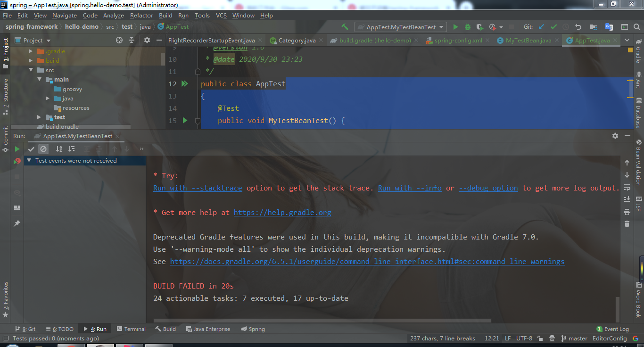Collapse the src folder

click(x=31, y=70)
